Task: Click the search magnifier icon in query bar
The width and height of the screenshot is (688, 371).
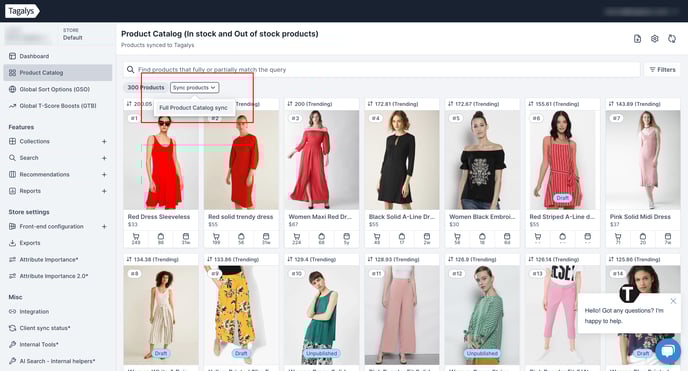Action: coord(130,69)
